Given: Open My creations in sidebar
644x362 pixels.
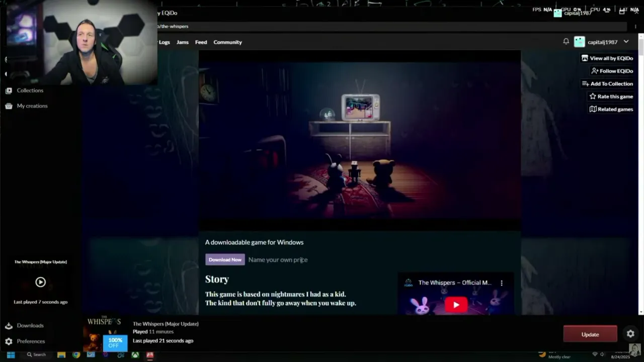Looking at the screenshot, I should click(32, 106).
